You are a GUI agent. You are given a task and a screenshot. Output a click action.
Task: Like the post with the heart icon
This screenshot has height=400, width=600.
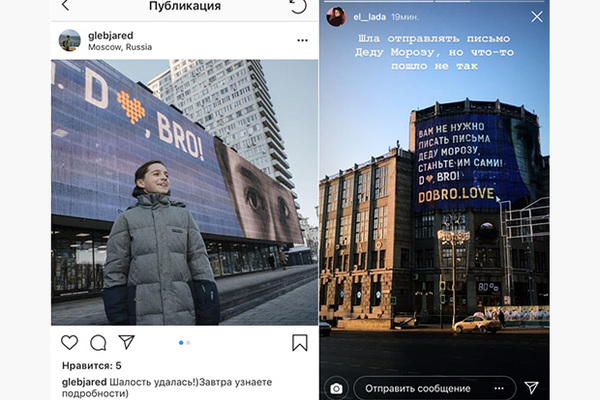[x=69, y=342]
